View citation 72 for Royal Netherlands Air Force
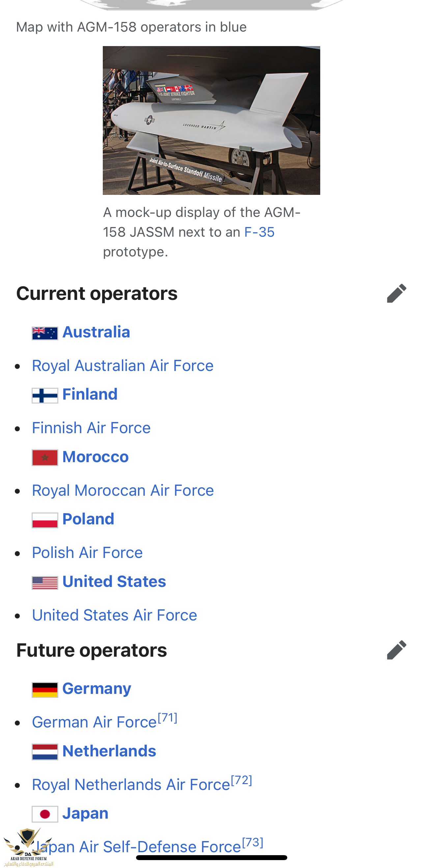The height and width of the screenshot is (868, 423). click(241, 780)
